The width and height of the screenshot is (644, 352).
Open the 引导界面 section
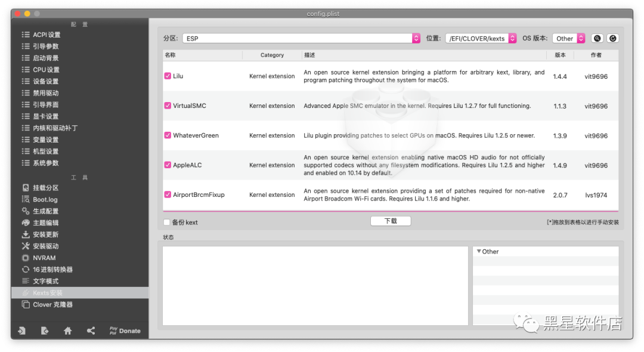pos(45,104)
